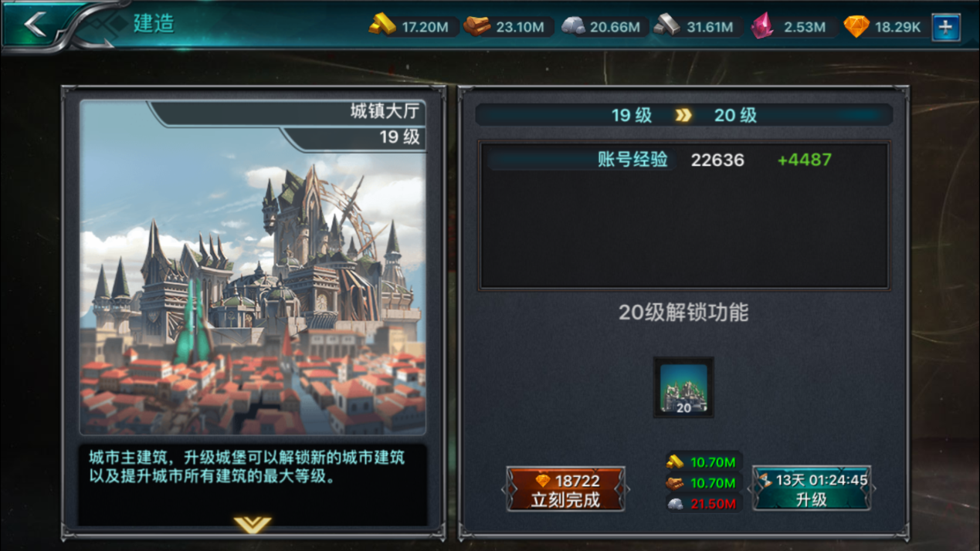This screenshot has width=980, height=551.
Task: Click 立刻完成 instant finish button
Action: [x=565, y=489]
